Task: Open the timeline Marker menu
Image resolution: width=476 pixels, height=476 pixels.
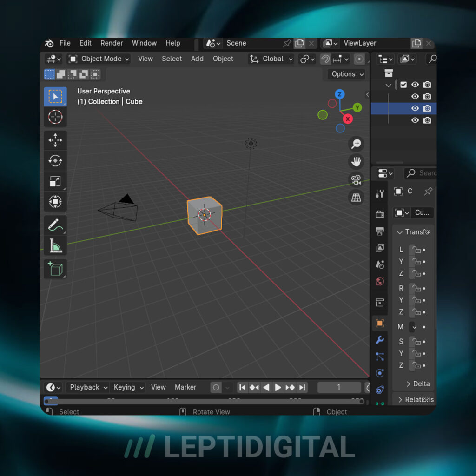Action: tap(185, 387)
